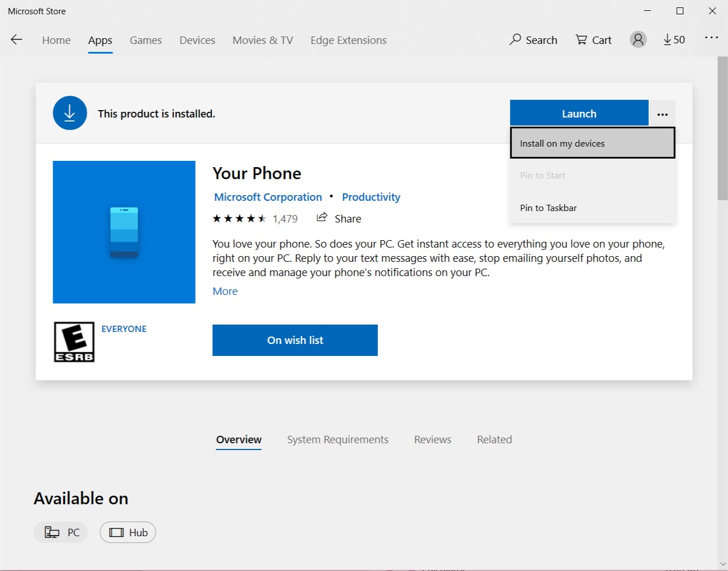Viewport: 728px width, 571px height.
Task: Open the Productivity category link
Action: click(371, 197)
